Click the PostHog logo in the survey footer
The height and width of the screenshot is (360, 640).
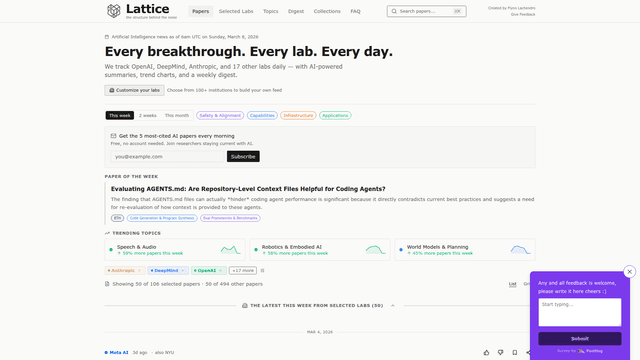pyautogui.click(x=589, y=351)
